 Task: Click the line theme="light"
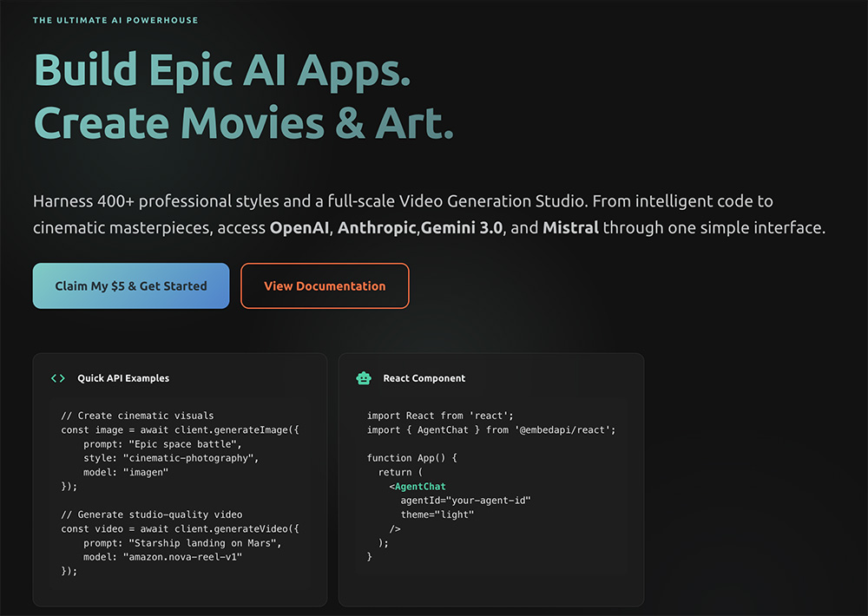(437, 514)
